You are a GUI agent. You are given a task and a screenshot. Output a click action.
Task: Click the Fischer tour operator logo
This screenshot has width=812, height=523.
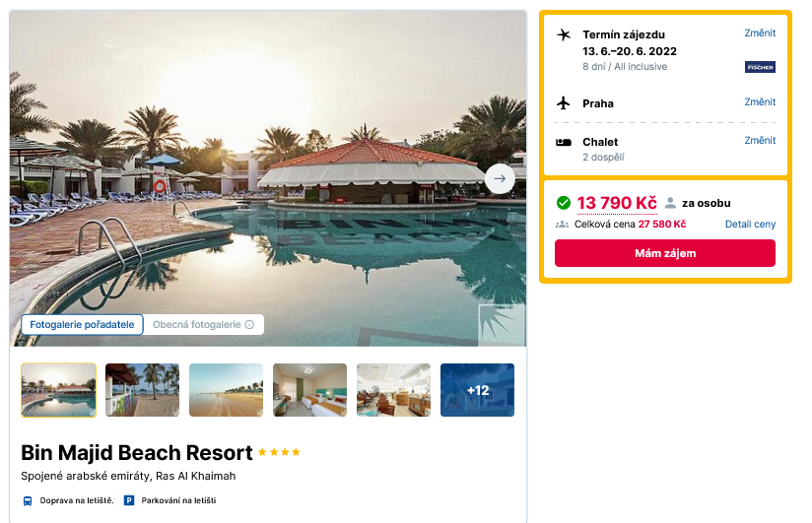point(760,67)
